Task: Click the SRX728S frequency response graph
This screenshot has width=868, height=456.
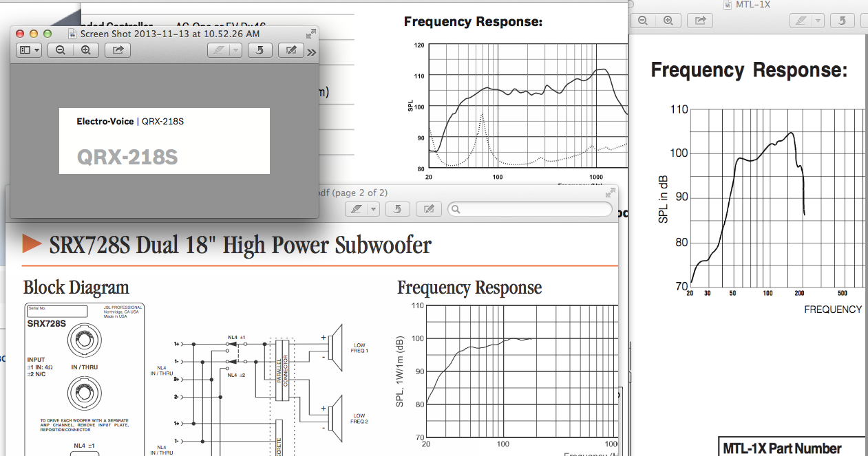Action: coord(522,371)
